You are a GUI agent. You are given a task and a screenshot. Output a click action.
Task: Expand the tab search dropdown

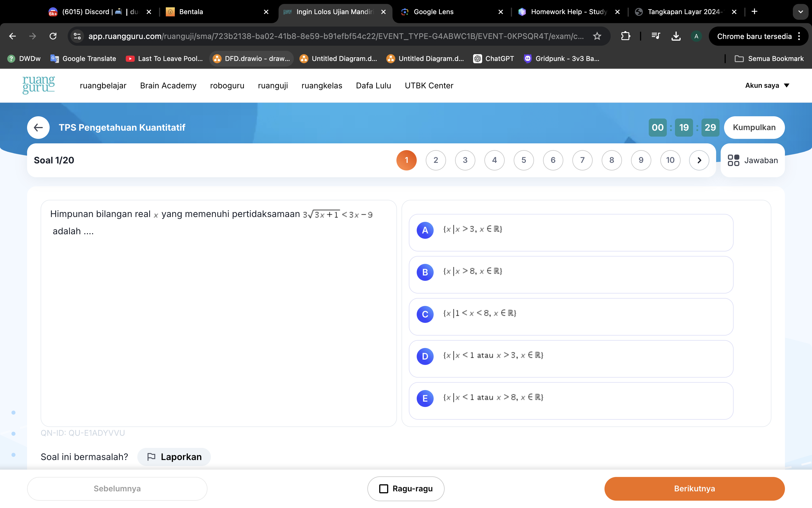pos(801,12)
